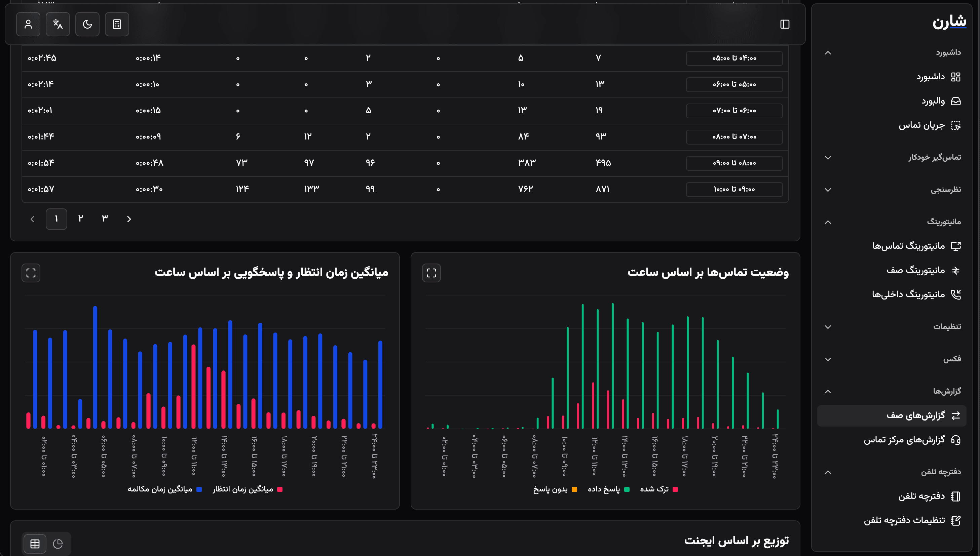Click the value ۷۶۲ in table
980x556 pixels.
click(525, 189)
